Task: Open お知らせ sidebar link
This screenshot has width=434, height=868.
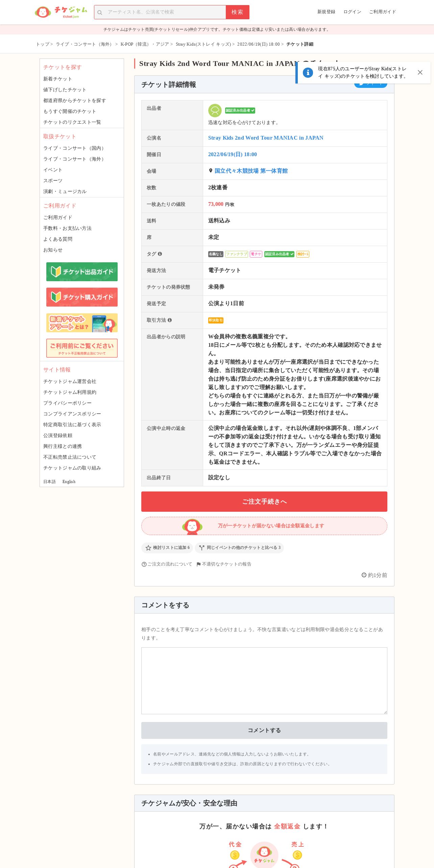Action: [x=53, y=250]
